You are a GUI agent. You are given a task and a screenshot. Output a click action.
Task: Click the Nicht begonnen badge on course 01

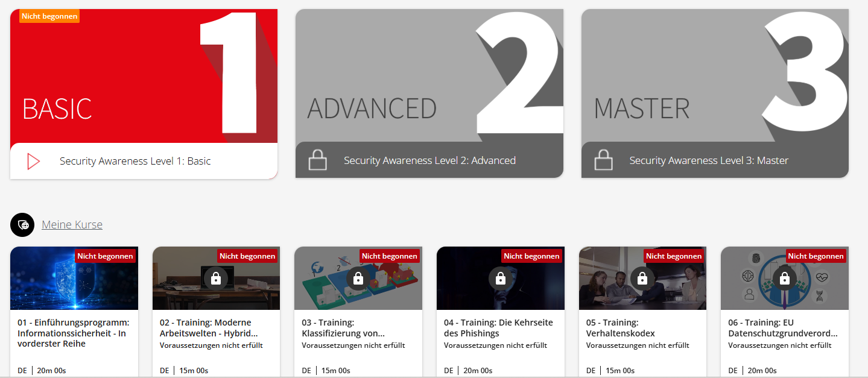pos(106,256)
